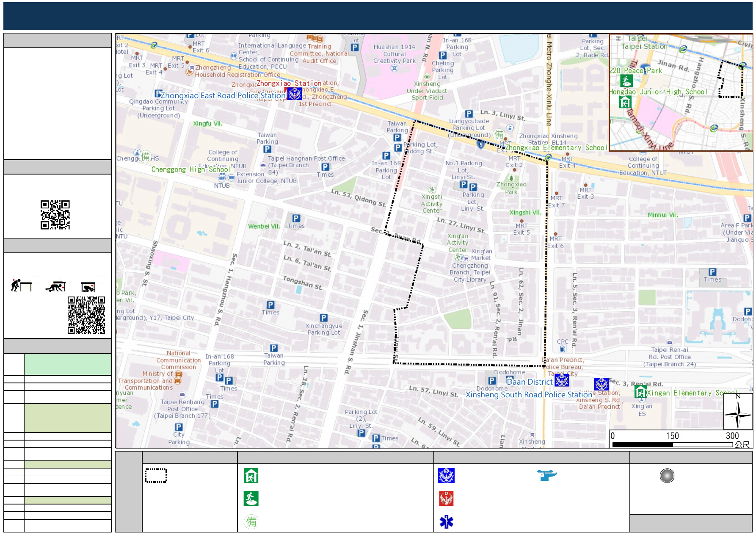
Task: Click the Zhongxiao Station label
Action: 289,83
